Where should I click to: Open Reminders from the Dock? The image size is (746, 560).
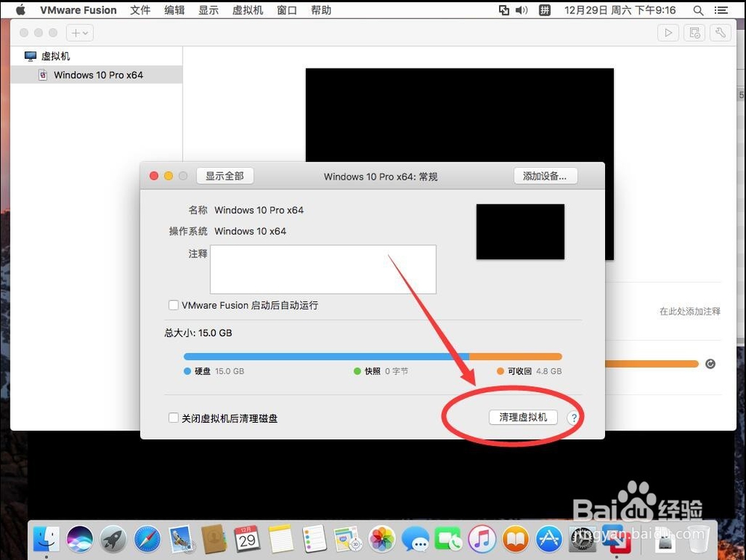(315, 539)
